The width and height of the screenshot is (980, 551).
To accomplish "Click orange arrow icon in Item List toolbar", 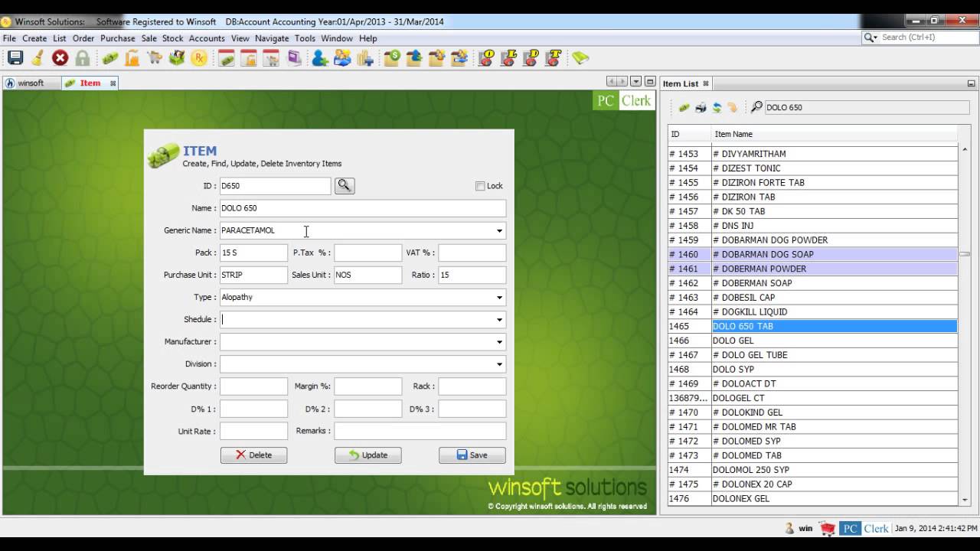I will (x=733, y=107).
